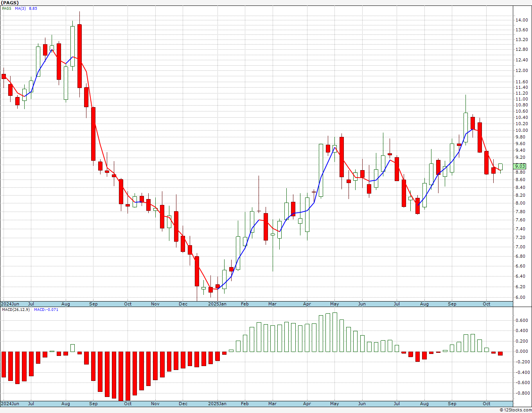Viewport: 532px width, 413px height.
Task: Click the lowest red MACD histogram bar
Action: [x=128, y=376]
